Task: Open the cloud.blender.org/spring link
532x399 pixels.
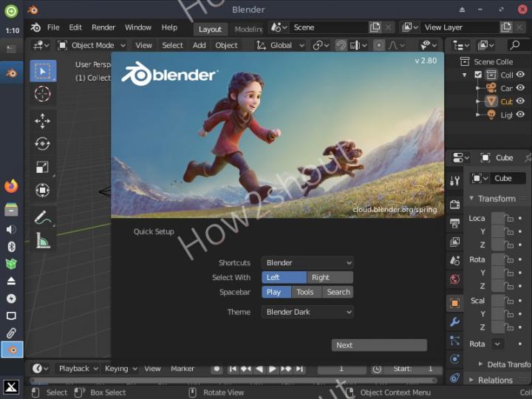Action: (x=395, y=209)
